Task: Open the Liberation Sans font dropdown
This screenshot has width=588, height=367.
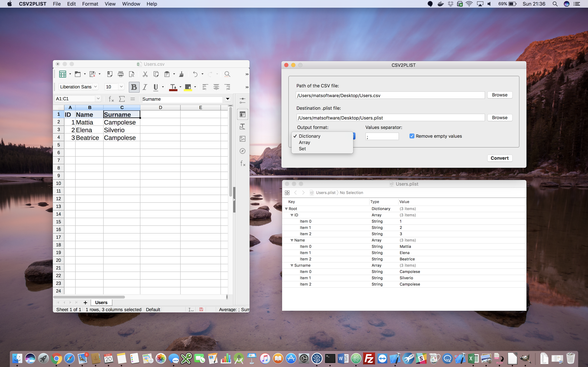Action: 96,87
